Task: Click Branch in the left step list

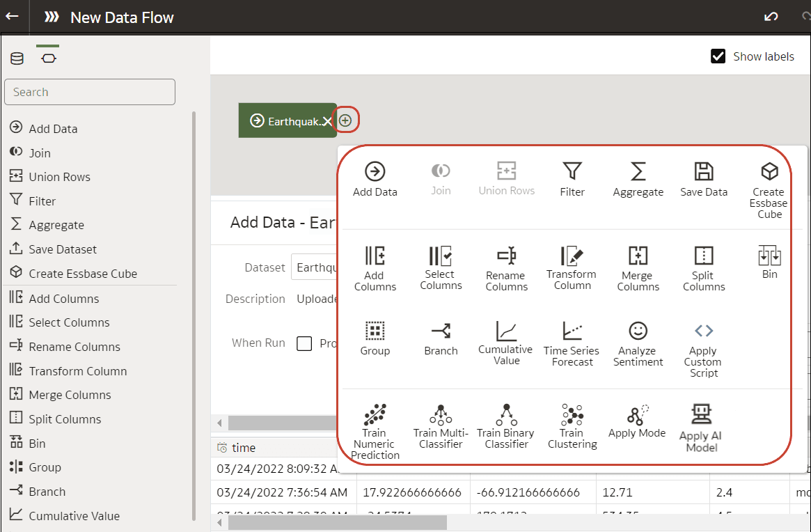Action: tap(47, 491)
